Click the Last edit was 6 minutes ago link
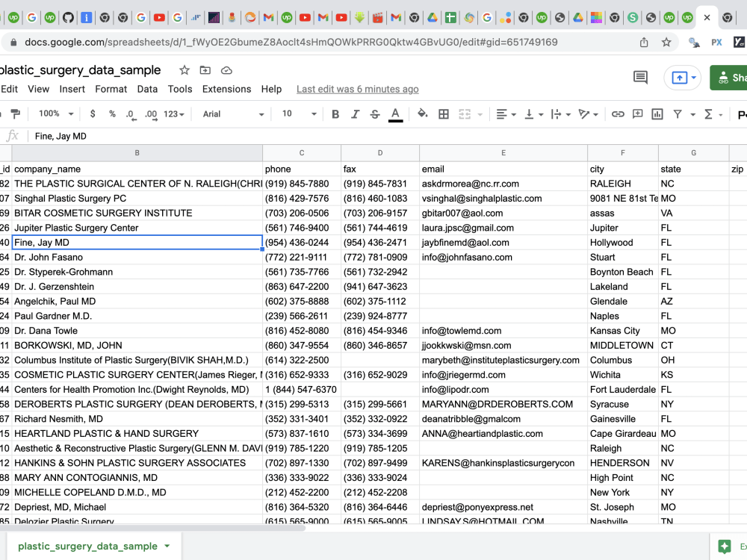The height and width of the screenshot is (560, 747). tap(357, 89)
